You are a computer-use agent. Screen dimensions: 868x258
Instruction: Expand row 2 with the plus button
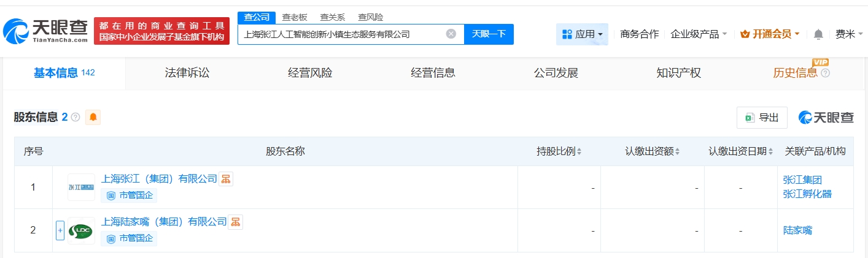(x=60, y=230)
